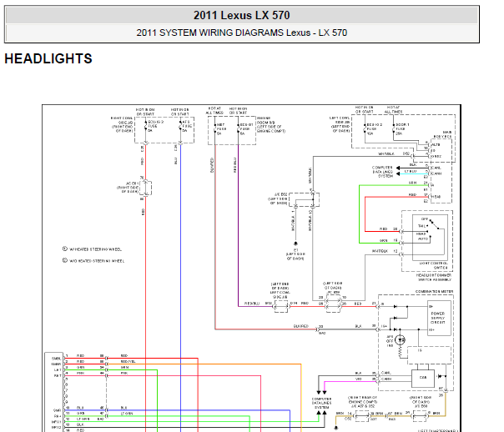Click the AFS FUSE 5A symbol
Screen dimensions: 504x432
click(x=180, y=126)
